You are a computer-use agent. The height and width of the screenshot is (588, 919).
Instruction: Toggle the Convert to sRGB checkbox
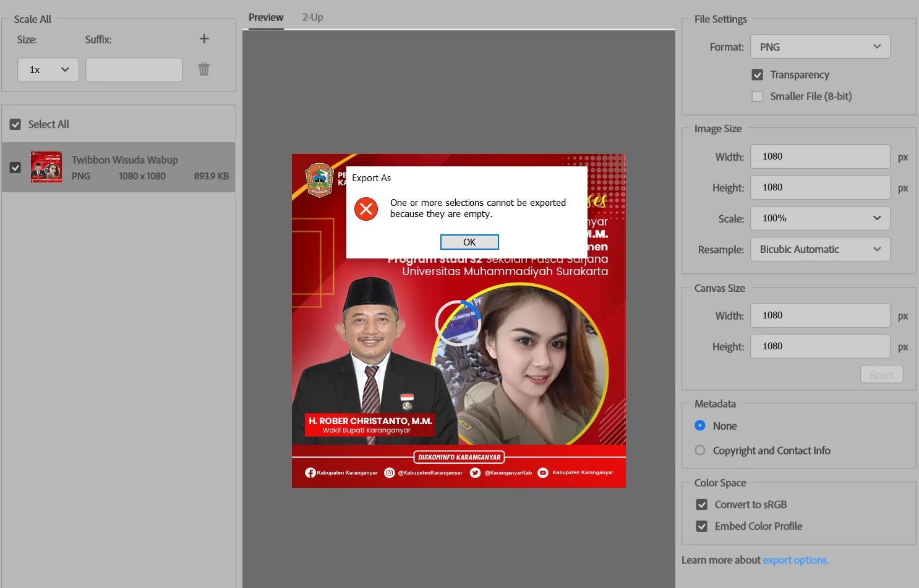[701, 505]
